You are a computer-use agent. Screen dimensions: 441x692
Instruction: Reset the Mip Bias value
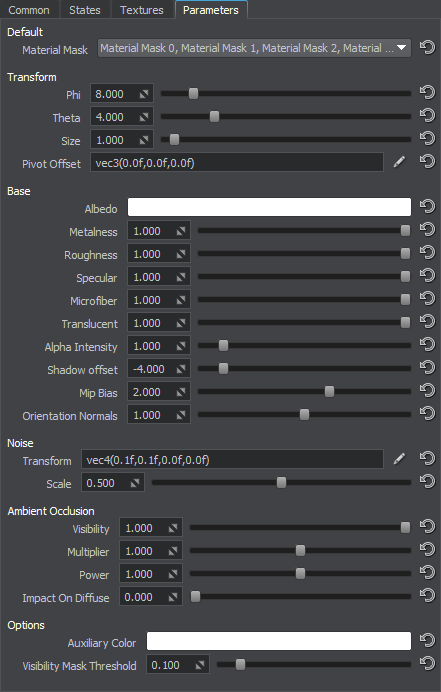(427, 391)
